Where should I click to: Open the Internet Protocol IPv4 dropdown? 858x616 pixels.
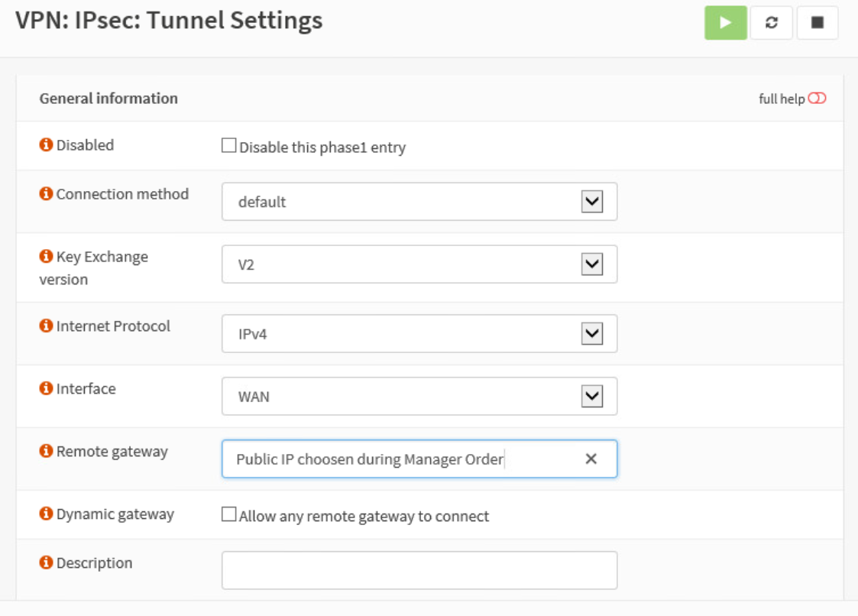click(x=419, y=333)
